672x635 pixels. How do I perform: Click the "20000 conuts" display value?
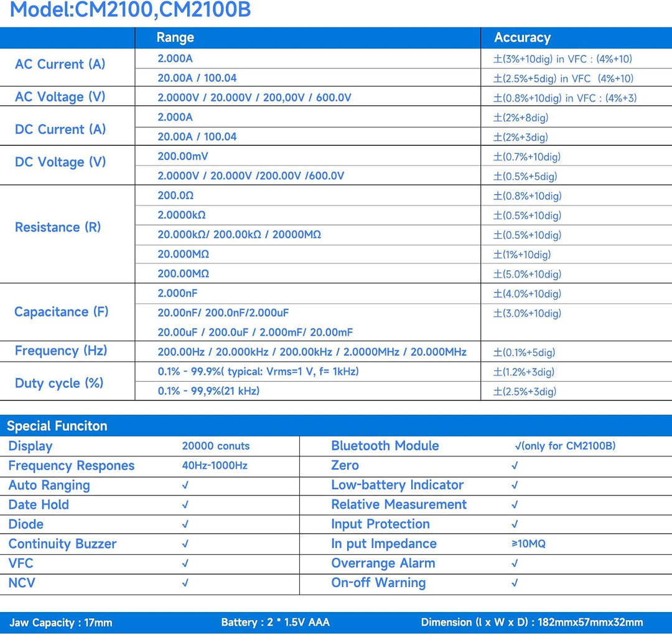(216, 446)
